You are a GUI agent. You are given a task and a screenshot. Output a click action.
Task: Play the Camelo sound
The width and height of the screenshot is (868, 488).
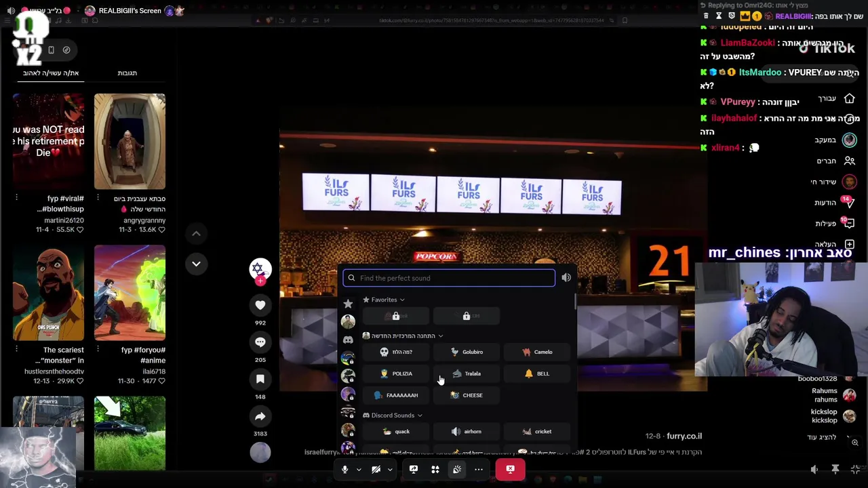click(x=537, y=352)
